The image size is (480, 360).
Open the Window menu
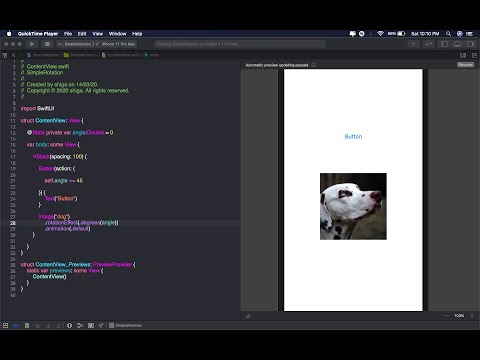click(x=118, y=34)
